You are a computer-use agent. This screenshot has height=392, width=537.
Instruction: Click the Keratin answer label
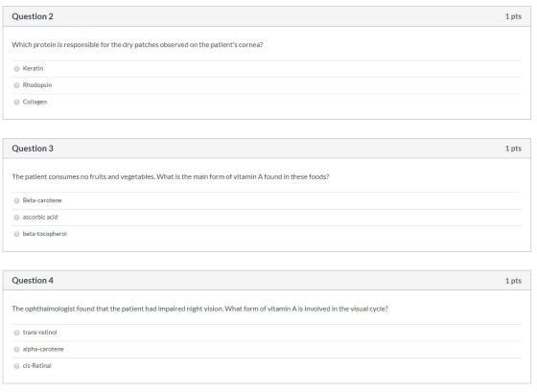tap(33, 68)
